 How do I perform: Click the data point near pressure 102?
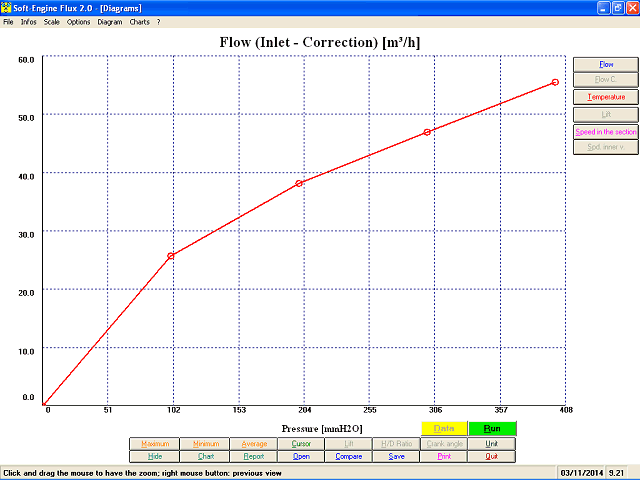pyautogui.click(x=171, y=256)
